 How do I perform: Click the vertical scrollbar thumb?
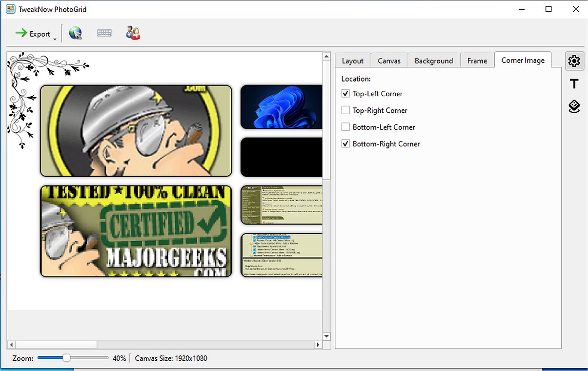click(326, 121)
